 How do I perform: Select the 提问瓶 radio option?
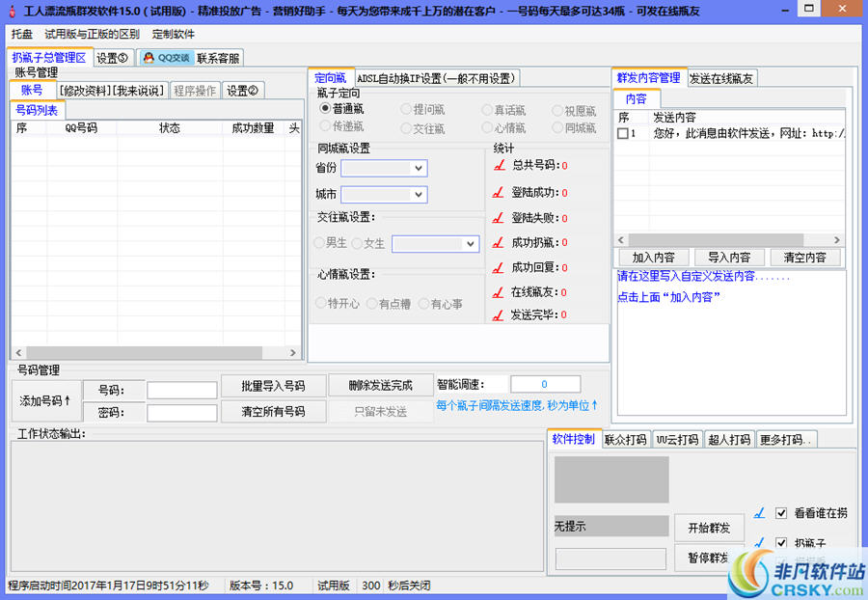(406, 109)
